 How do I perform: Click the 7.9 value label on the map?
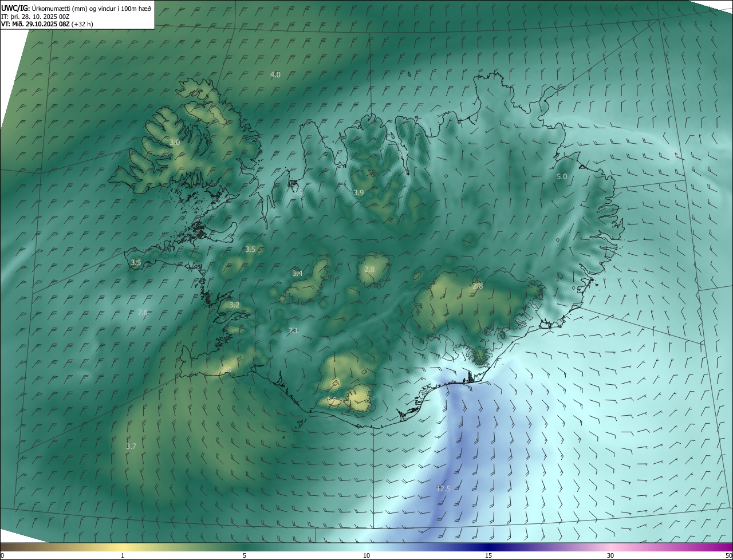[298, 192]
